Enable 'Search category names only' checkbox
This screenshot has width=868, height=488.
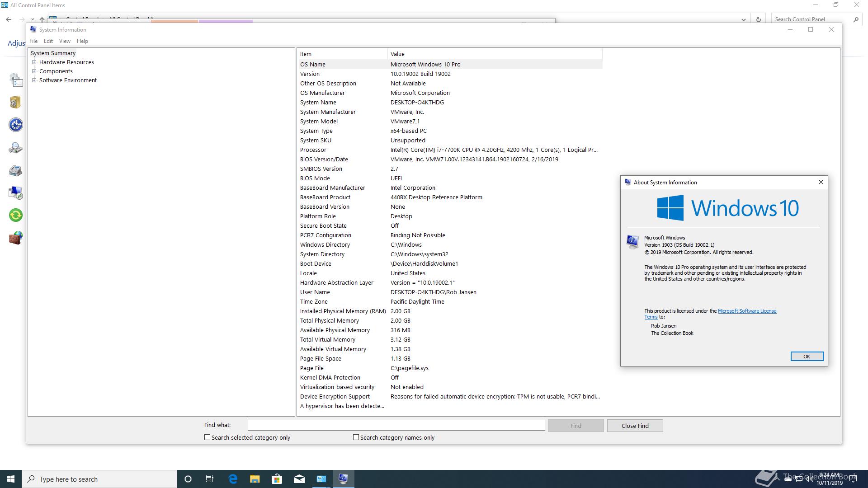pos(356,437)
